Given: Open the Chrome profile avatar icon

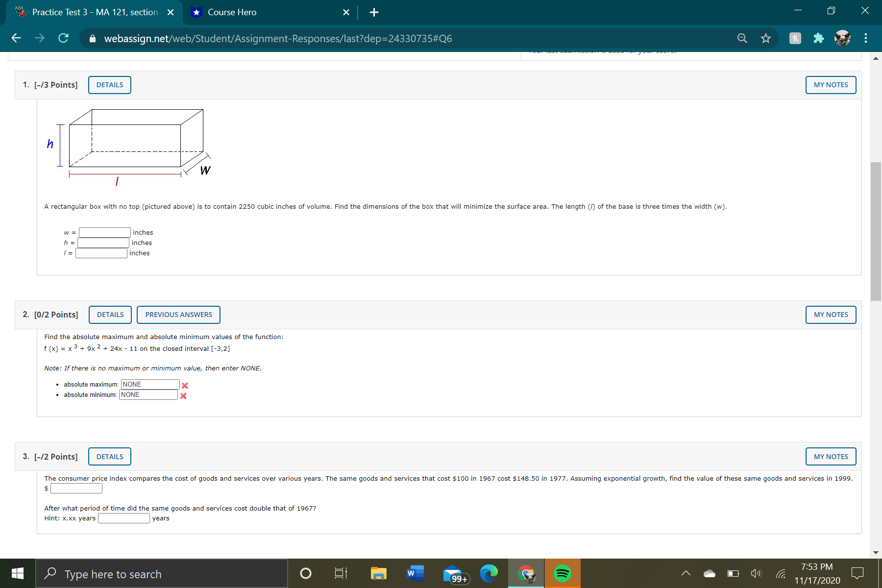Looking at the screenshot, I should click(x=843, y=38).
